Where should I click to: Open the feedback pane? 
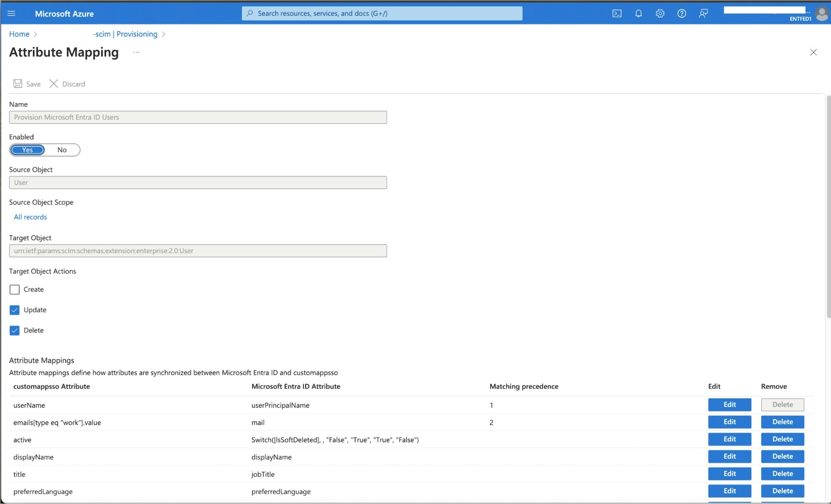pyautogui.click(x=703, y=13)
